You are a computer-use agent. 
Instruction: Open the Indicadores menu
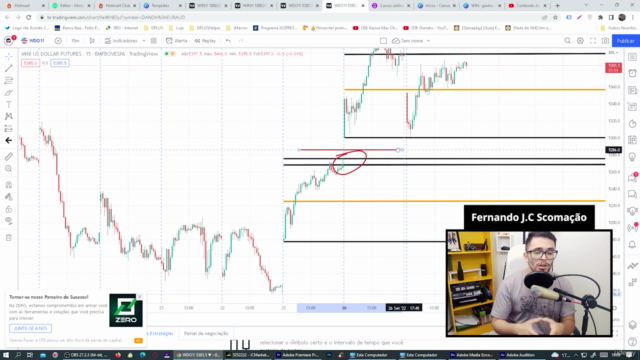(x=121, y=41)
